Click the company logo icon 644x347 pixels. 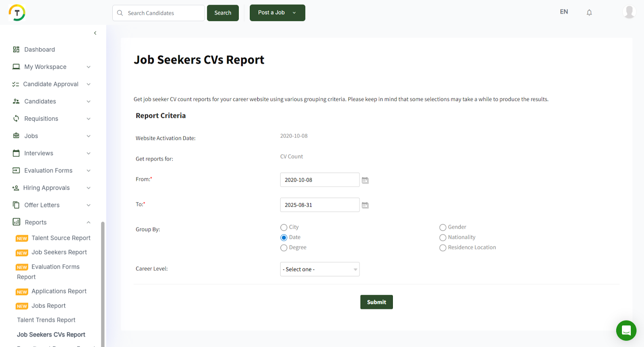pyautogui.click(x=17, y=12)
